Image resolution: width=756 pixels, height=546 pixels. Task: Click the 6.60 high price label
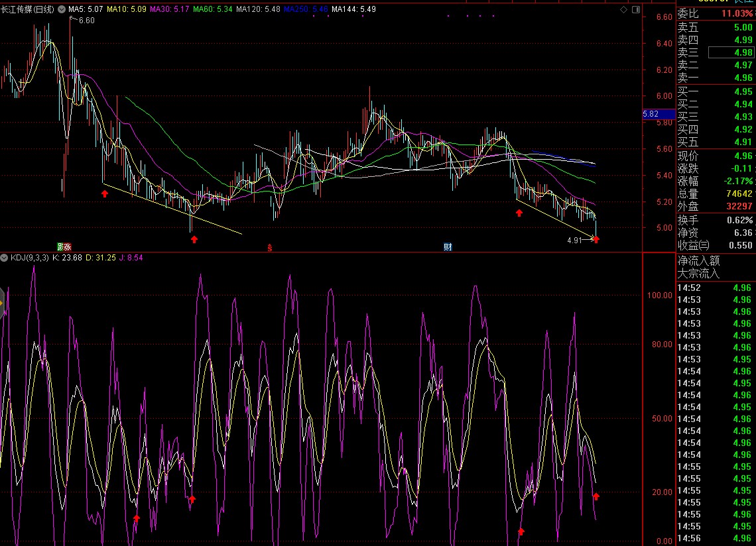tap(86, 21)
